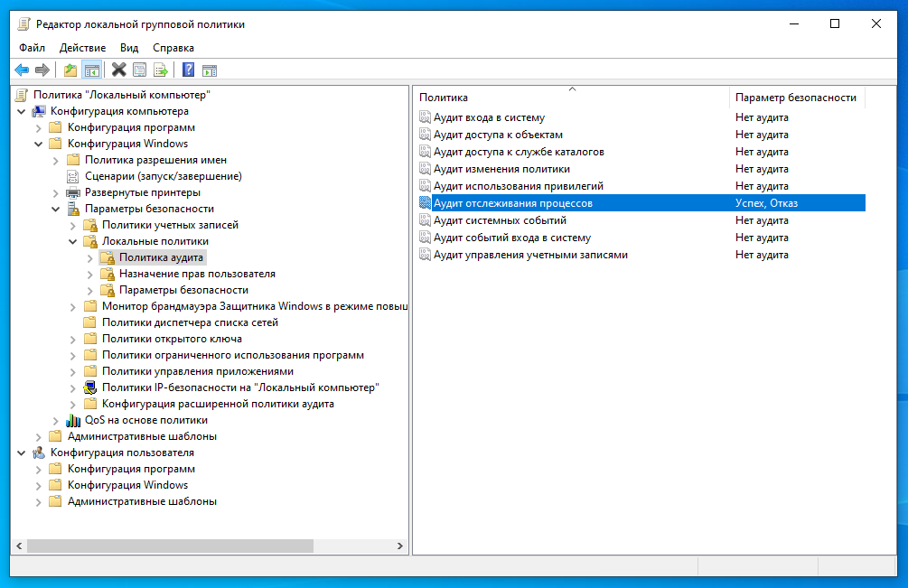
Task: Collapse the Локальные политики tree node
Action: 73,242
